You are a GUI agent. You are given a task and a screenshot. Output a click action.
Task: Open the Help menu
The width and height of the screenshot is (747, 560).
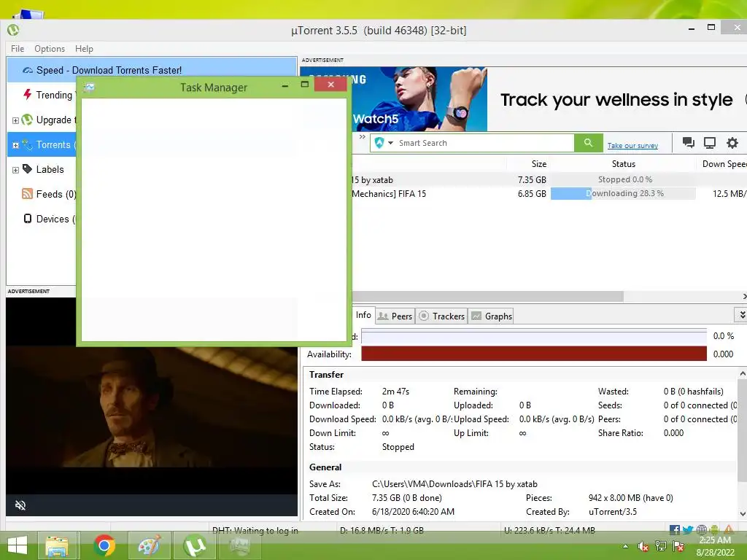coord(84,49)
